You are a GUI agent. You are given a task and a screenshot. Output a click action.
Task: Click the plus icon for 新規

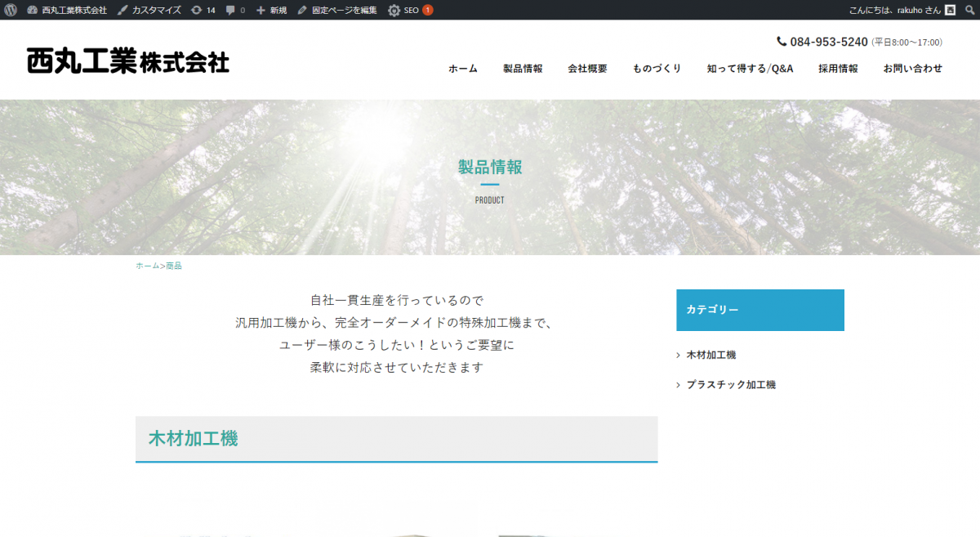click(261, 10)
